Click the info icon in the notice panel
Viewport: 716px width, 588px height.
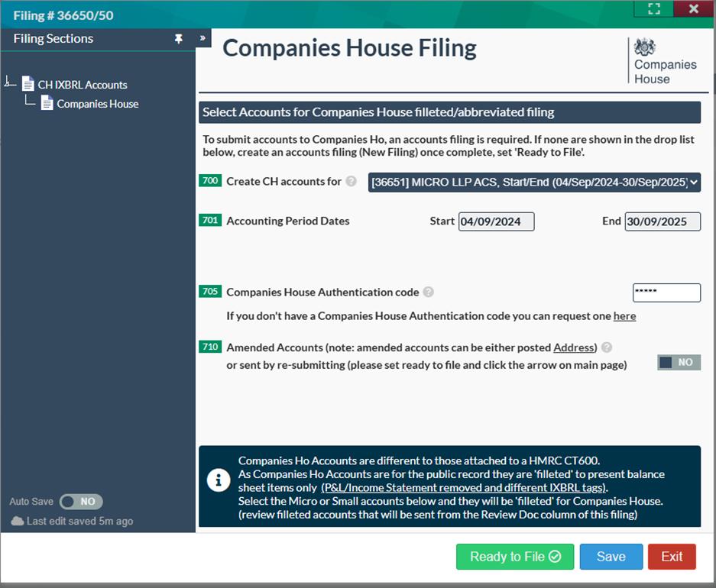pyautogui.click(x=219, y=481)
